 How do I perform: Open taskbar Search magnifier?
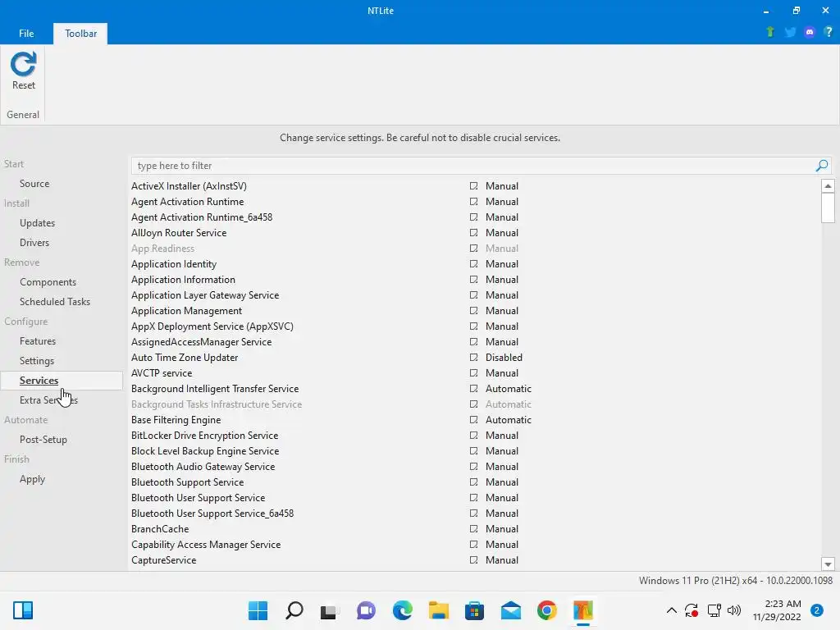coord(294,610)
